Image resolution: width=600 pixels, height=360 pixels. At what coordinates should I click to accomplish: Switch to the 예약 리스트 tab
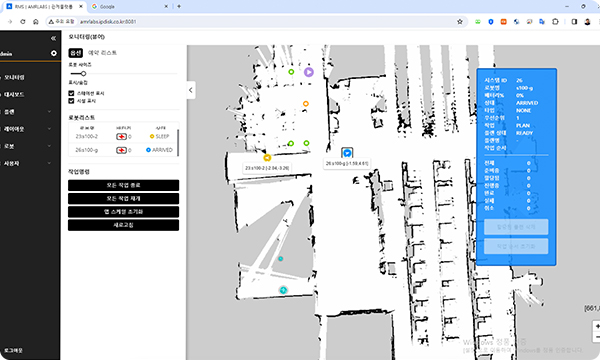(x=102, y=53)
